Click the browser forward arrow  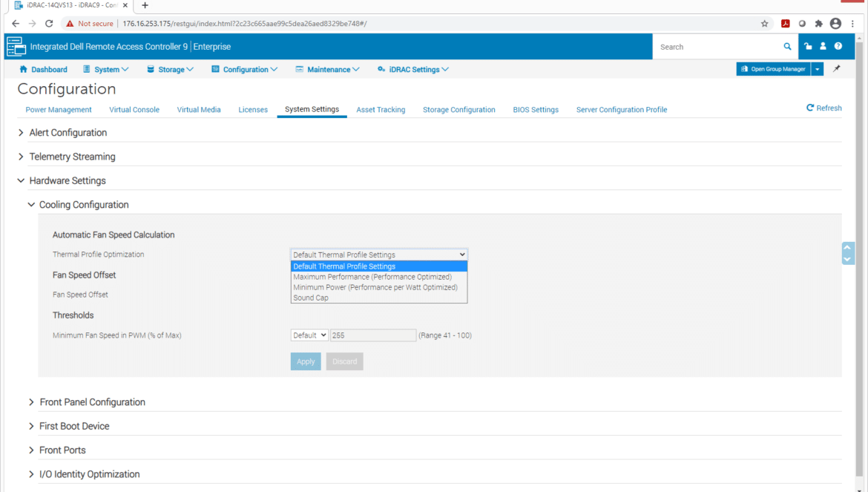[x=32, y=24]
